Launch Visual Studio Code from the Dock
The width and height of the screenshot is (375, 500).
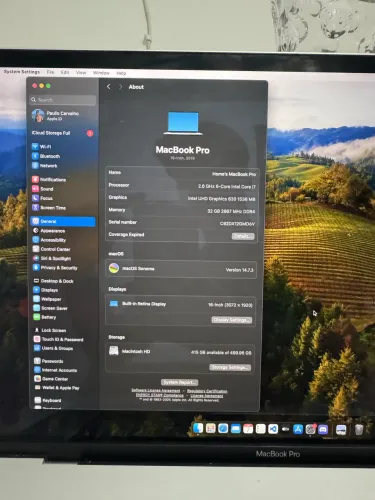273,429
